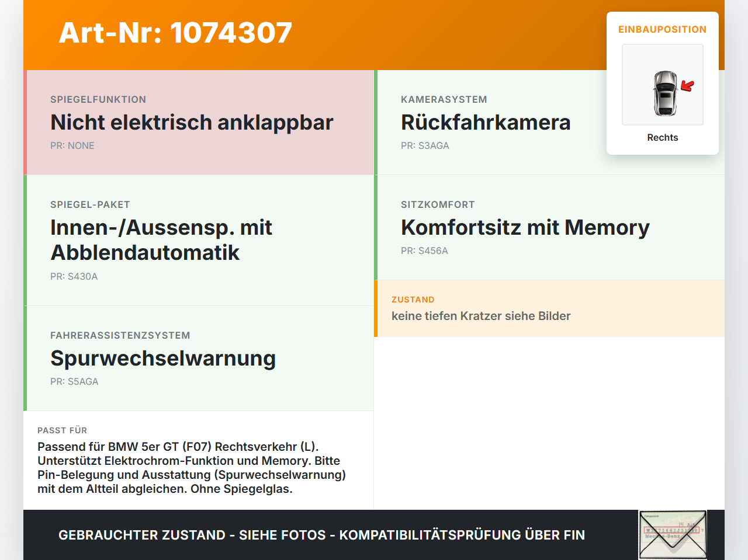Click the PR: S430A code
This screenshot has height=560, width=748.
(74, 276)
